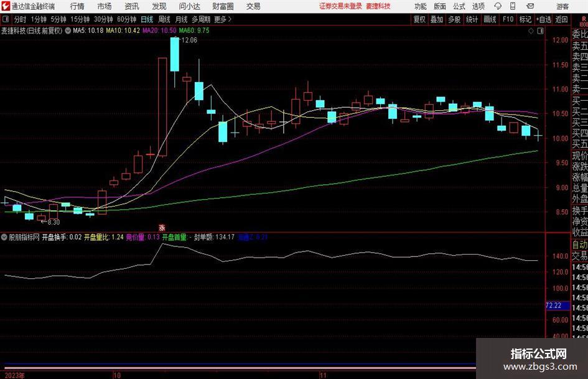Click the Tongdaxin red logo icon
Screen dimensions: 588x379
point(6,6)
